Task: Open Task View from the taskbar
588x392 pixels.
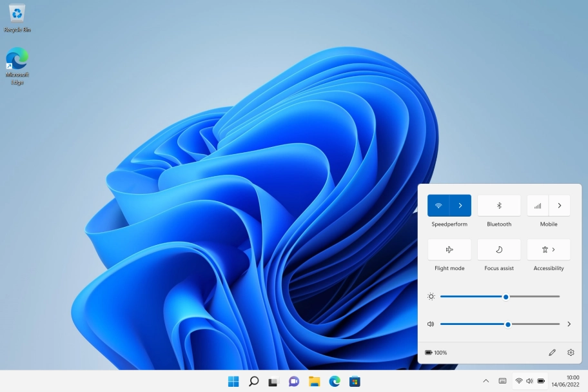Action: pyautogui.click(x=273, y=381)
